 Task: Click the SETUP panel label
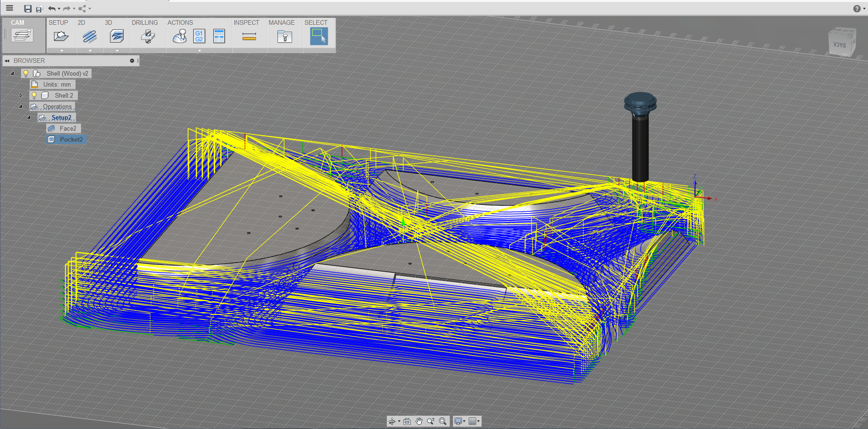[x=58, y=22]
